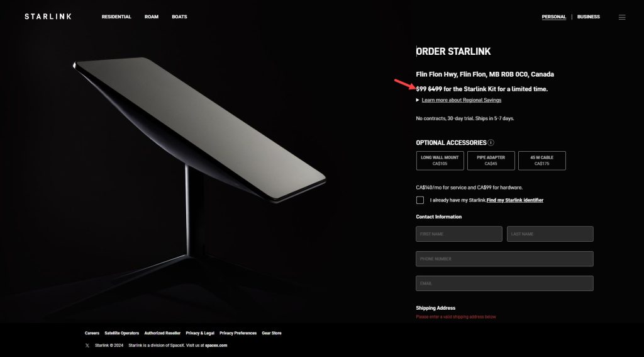
Task: Check I already have my Starlink box
Action: (419, 200)
